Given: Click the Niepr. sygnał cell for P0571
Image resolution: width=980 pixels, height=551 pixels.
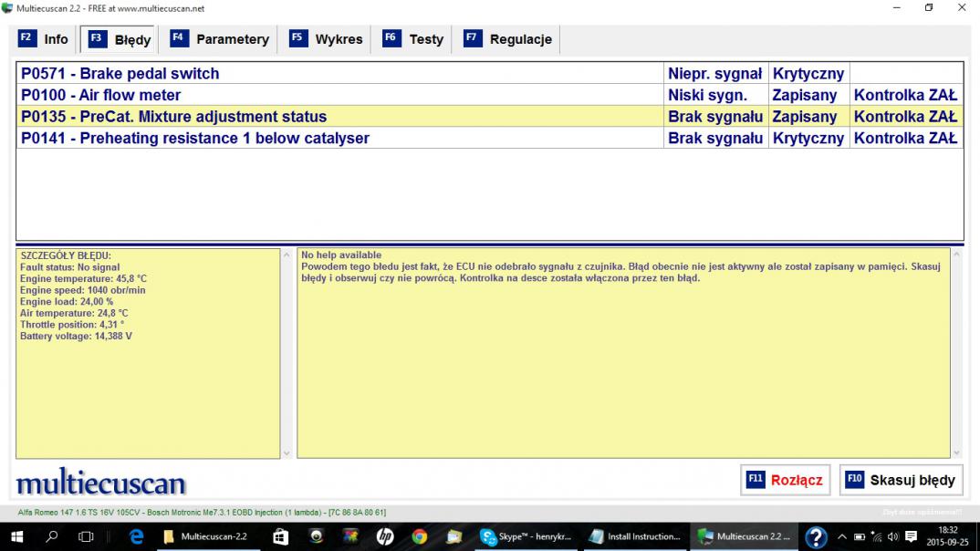Looking at the screenshot, I should (715, 74).
